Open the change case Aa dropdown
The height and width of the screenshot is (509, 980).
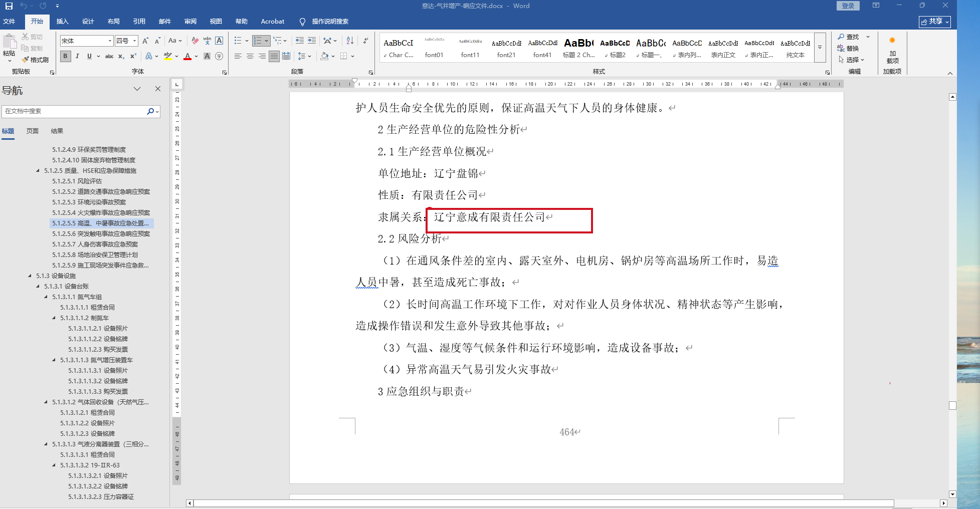[x=175, y=41]
